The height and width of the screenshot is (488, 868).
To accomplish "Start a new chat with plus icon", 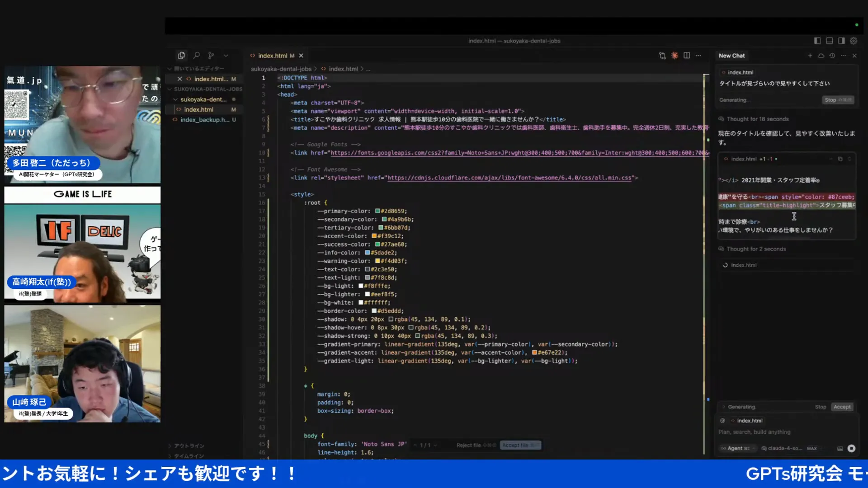I will [810, 56].
